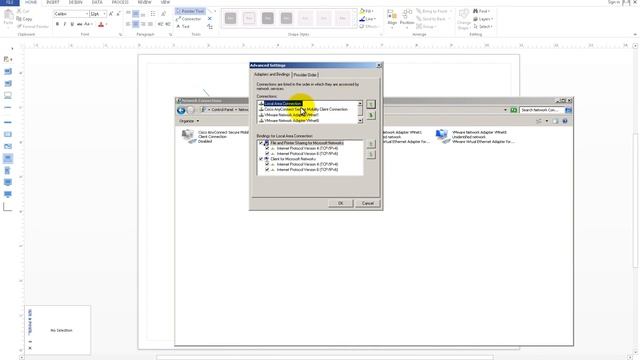Open the Find dropdown in Editing group
The height and width of the screenshot is (360, 640).
point(482,11)
